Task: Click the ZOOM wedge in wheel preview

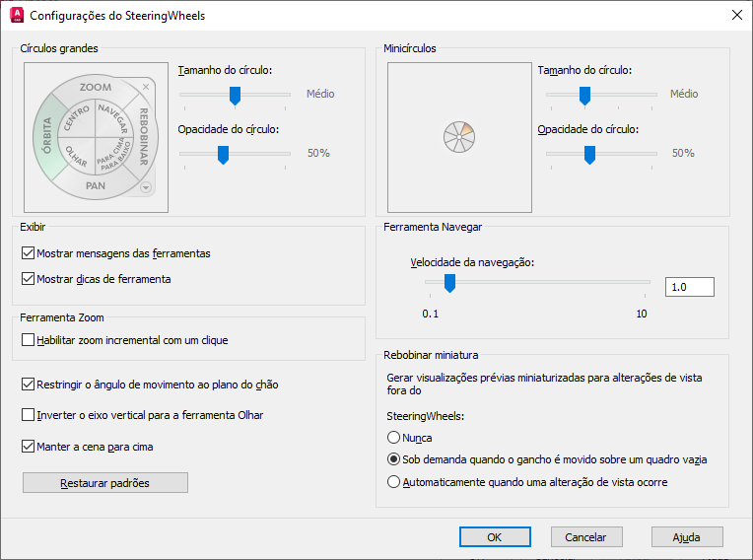Action: [x=96, y=87]
